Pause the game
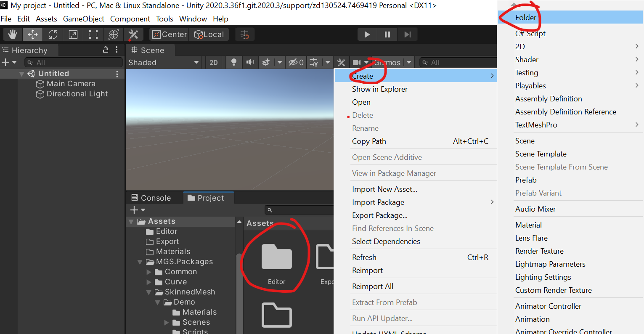Screen dimensions: 644x334 [x=387, y=34]
